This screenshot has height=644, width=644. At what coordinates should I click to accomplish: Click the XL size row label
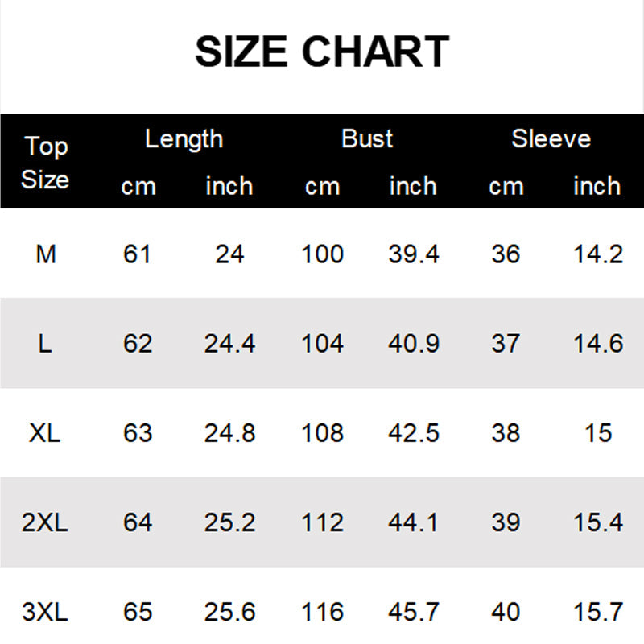pos(45,433)
